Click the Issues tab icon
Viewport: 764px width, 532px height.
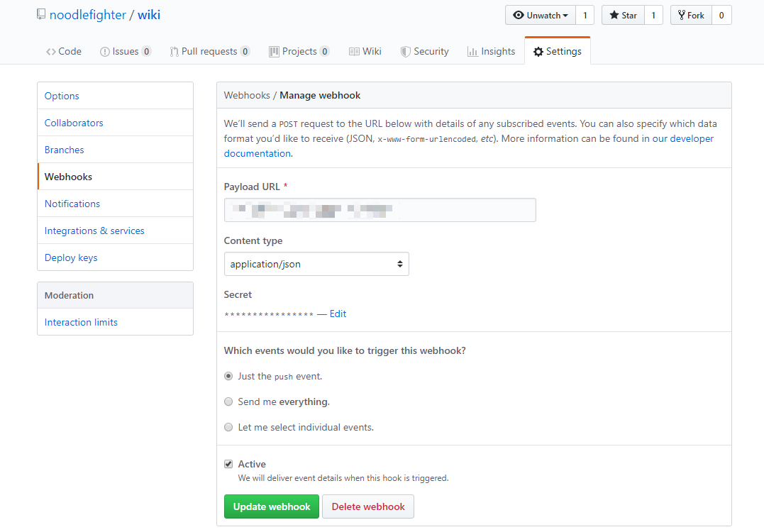[105, 52]
